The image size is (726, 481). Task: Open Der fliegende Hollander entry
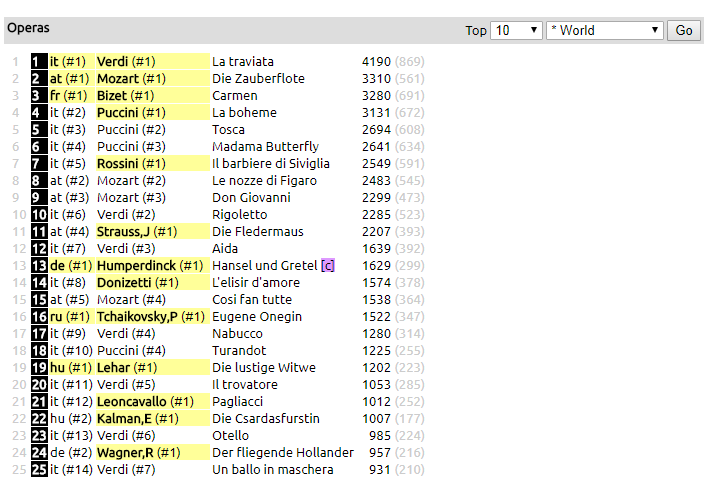(283, 452)
